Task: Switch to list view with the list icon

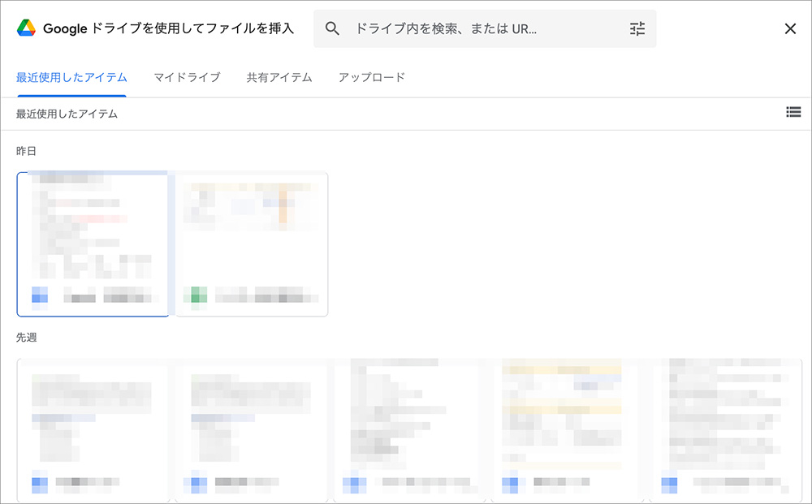Action: tap(793, 112)
